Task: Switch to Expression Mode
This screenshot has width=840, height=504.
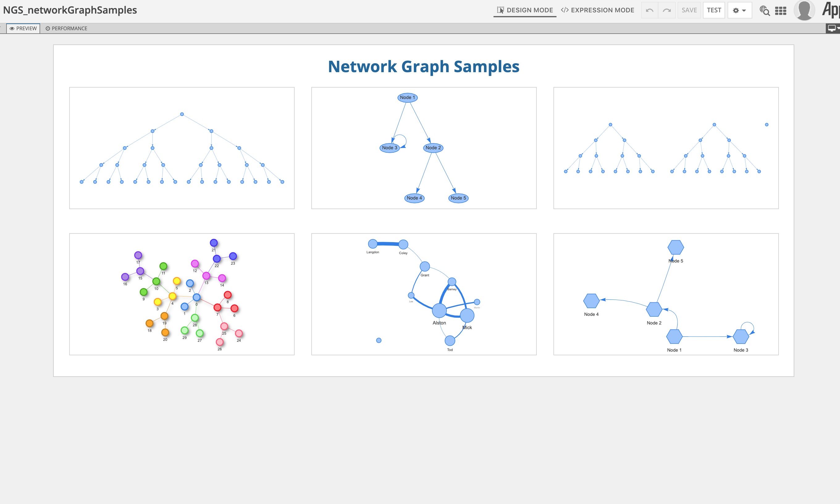Action: coord(597,10)
